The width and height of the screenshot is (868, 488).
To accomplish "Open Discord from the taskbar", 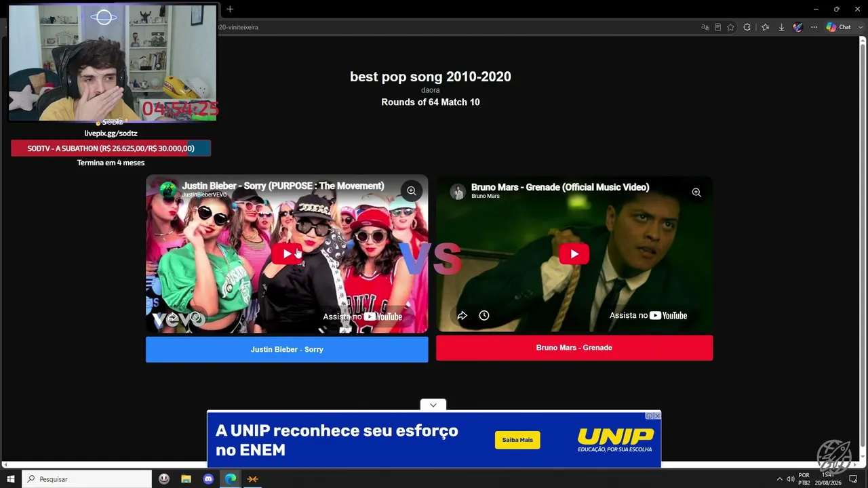I will pyautogui.click(x=208, y=479).
